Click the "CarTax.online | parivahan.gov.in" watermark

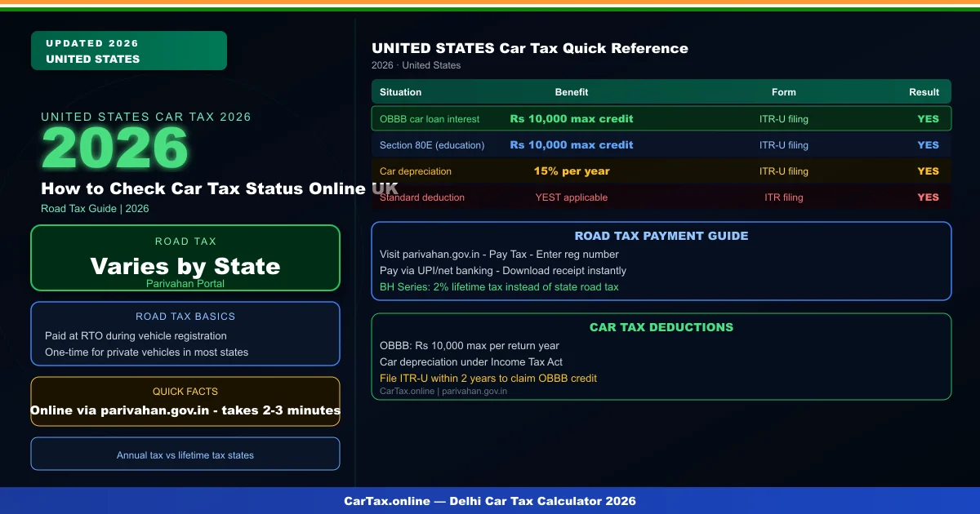[x=442, y=391]
